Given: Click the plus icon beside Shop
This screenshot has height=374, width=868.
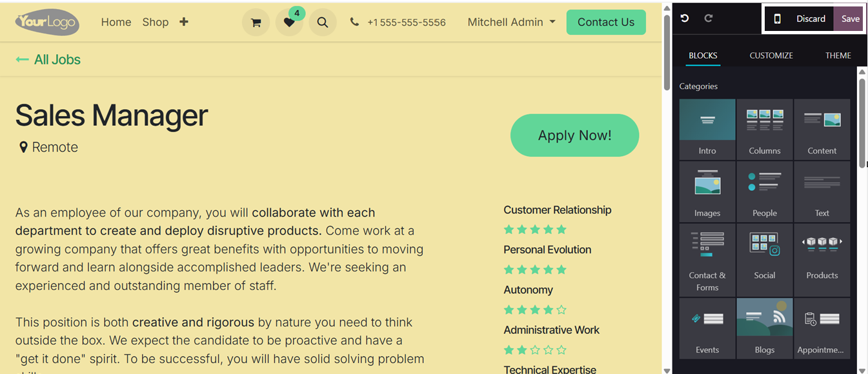Looking at the screenshot, I should 184,22.
